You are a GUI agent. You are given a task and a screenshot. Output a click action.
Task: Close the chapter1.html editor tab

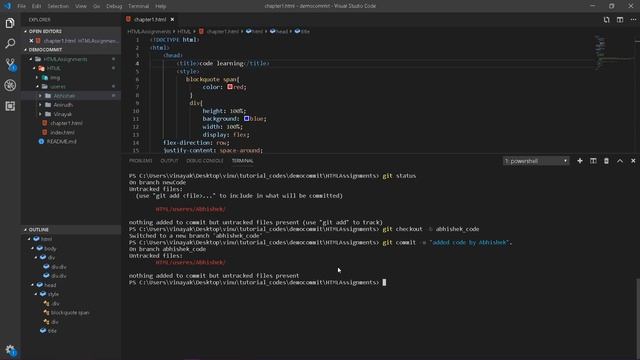[x=172, y=19]
